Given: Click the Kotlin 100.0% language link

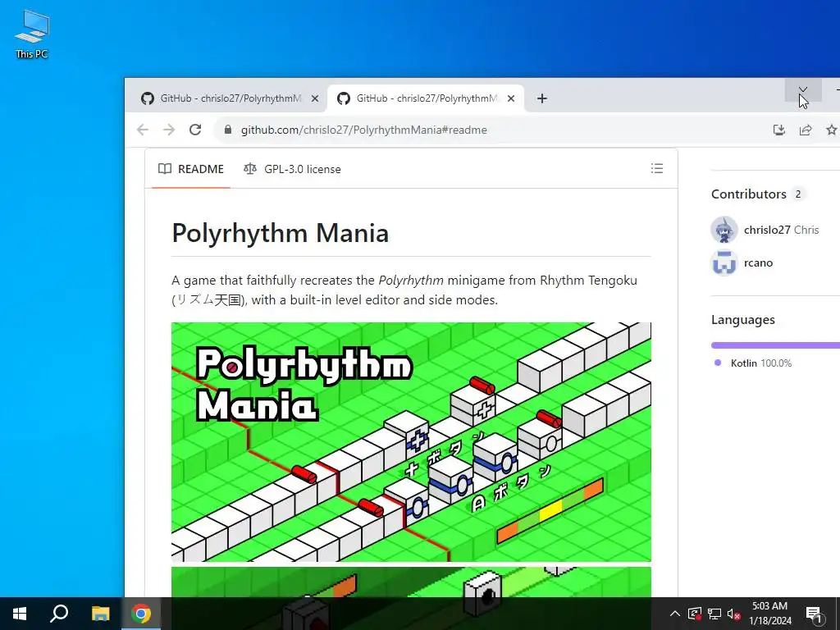Looking at the screenshot, I should (754, 363).
